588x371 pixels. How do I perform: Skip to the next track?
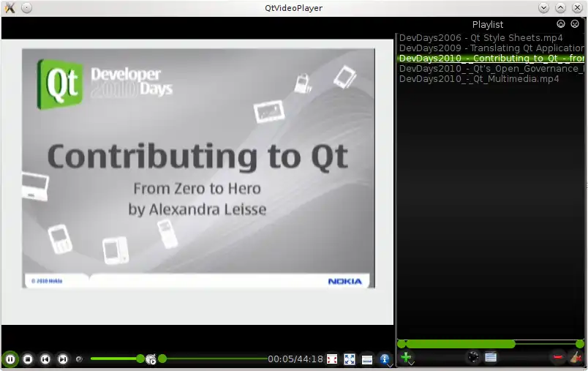63,359
